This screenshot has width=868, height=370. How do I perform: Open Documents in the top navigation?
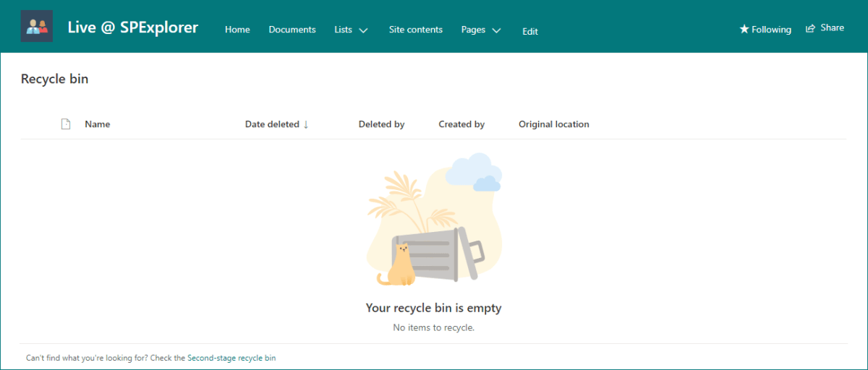click(x=292, y=30)
